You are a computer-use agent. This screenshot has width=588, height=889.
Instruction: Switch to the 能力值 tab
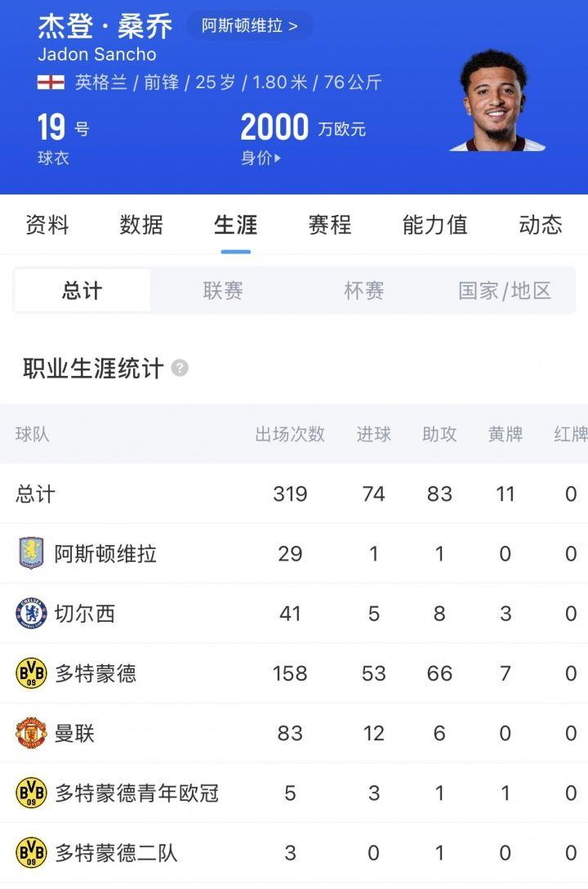pos(434,225)
